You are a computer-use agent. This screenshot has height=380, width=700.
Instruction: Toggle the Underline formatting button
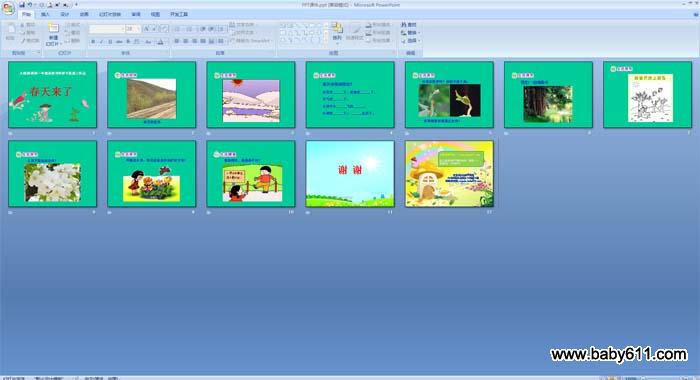[110, 42]
